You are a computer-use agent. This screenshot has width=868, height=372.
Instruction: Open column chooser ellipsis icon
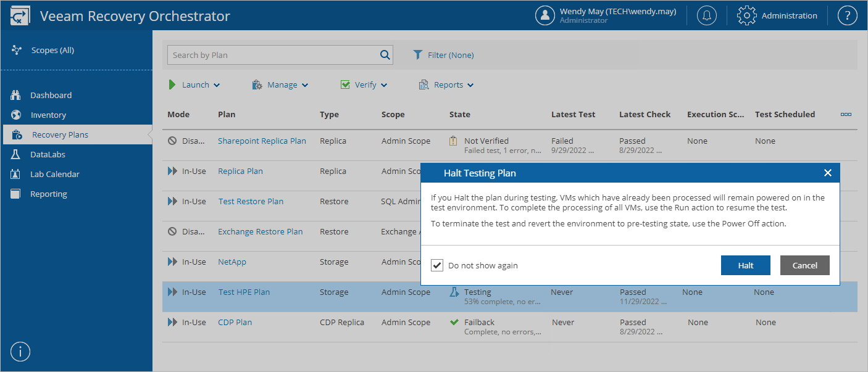[846, 114]
